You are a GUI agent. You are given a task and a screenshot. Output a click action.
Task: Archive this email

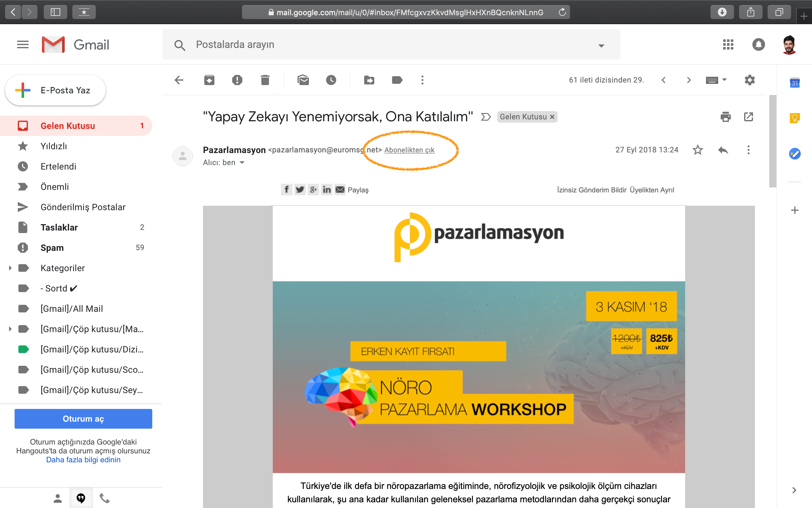click(209, 80)
